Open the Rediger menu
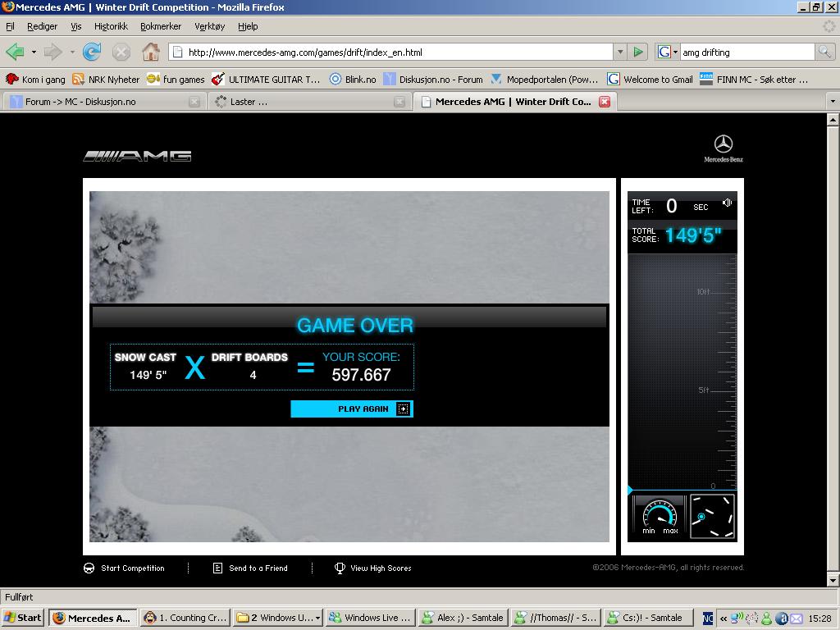The height and width of the screenshot is (630, 840). tap(43, 26)
